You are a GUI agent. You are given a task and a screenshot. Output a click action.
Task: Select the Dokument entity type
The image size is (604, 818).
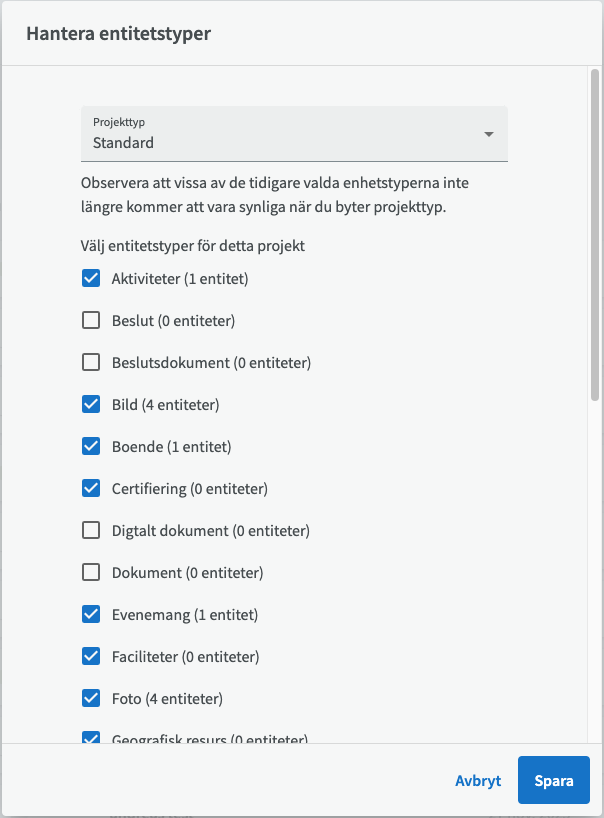[x=91, y=572]
